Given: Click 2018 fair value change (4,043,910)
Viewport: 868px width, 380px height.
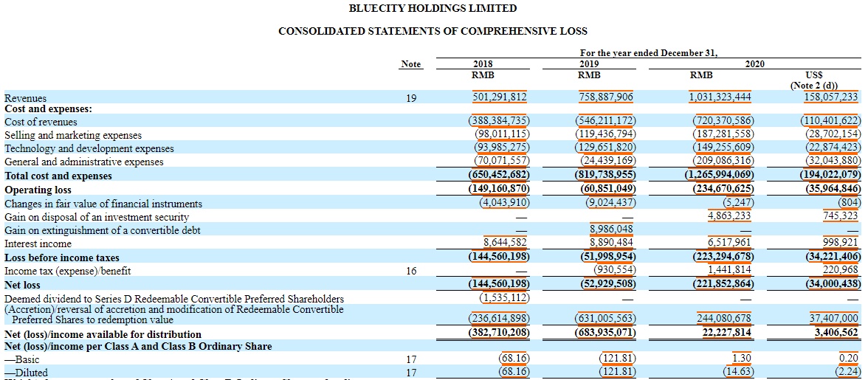Looking at the screenshot, I should pos(505,203).
